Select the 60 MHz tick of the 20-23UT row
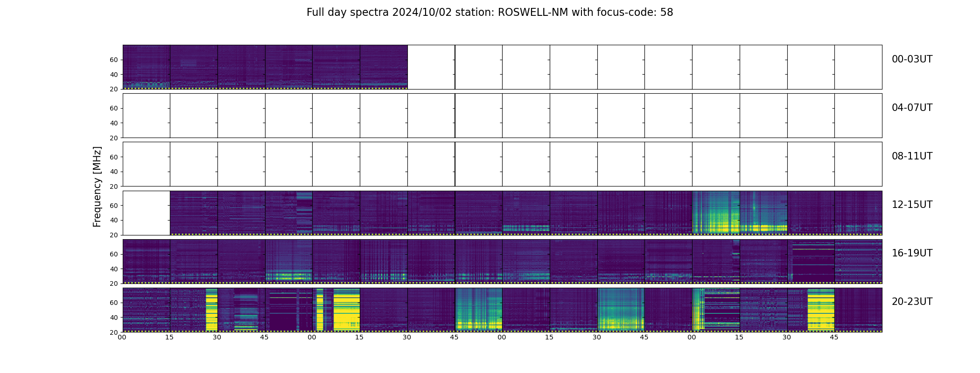 (114, 303)
